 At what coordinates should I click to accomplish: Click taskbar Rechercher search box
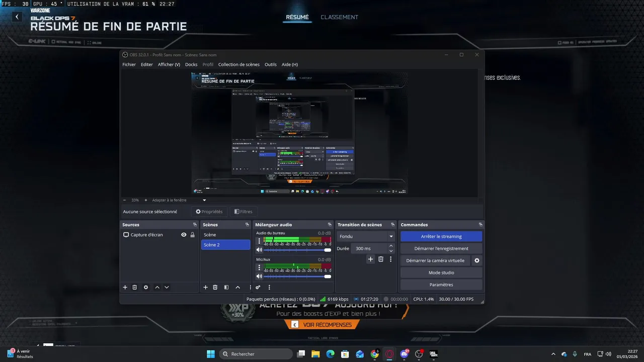[256, 354]
